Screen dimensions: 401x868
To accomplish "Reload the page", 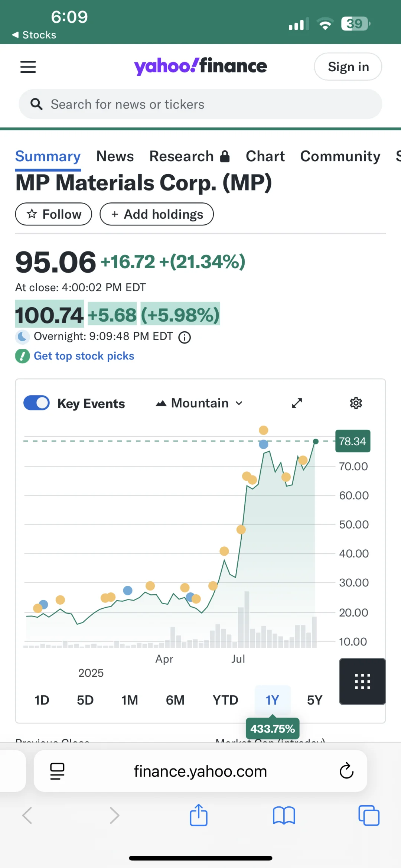I will pyautogui.click(x=346, y=771).
